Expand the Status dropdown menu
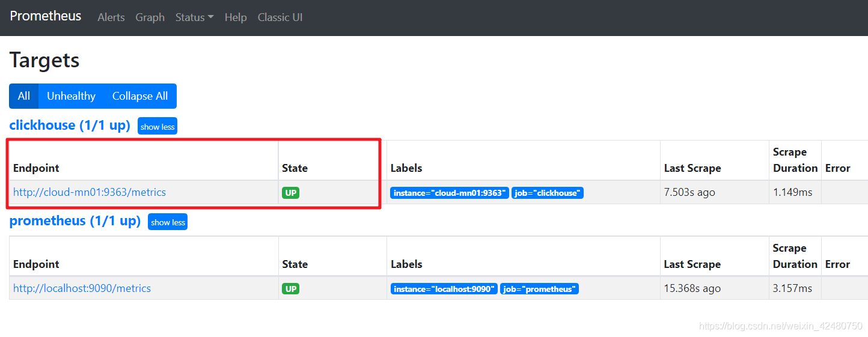 pyautogui.click(x=194, y=17)
